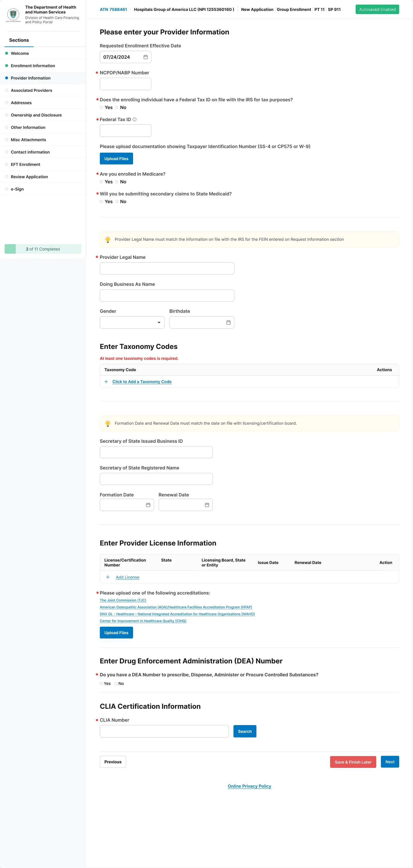Select No for enrolled in Medicare
Viewport: 413px width, 868px height.
(117, 182)
